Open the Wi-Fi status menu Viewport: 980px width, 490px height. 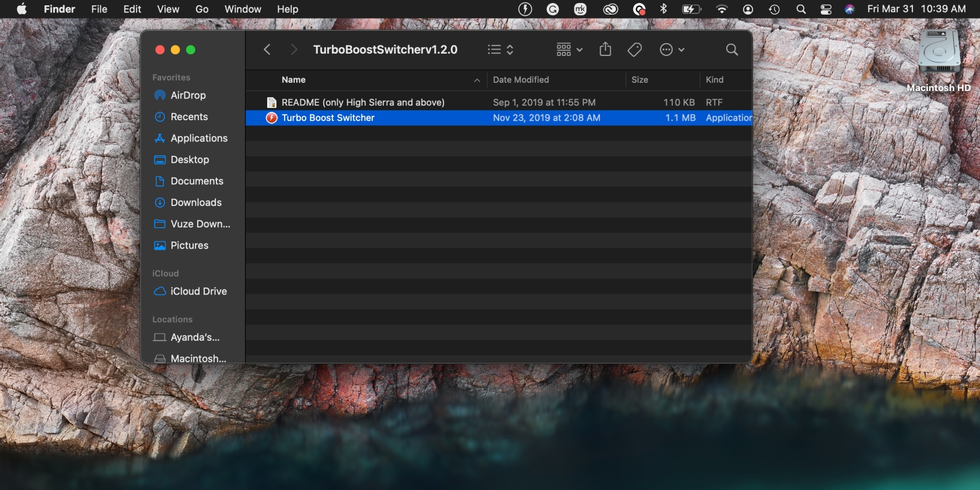pyautogui.click(x=722, y=9)
